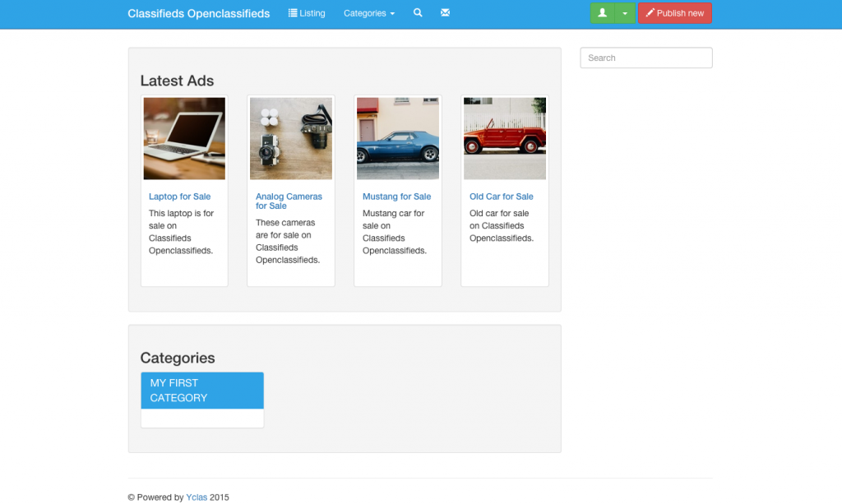The width and height of the screenshot is (842, 504).
Task: Open the red old car photo thumbnail
Action: [505, 138]
